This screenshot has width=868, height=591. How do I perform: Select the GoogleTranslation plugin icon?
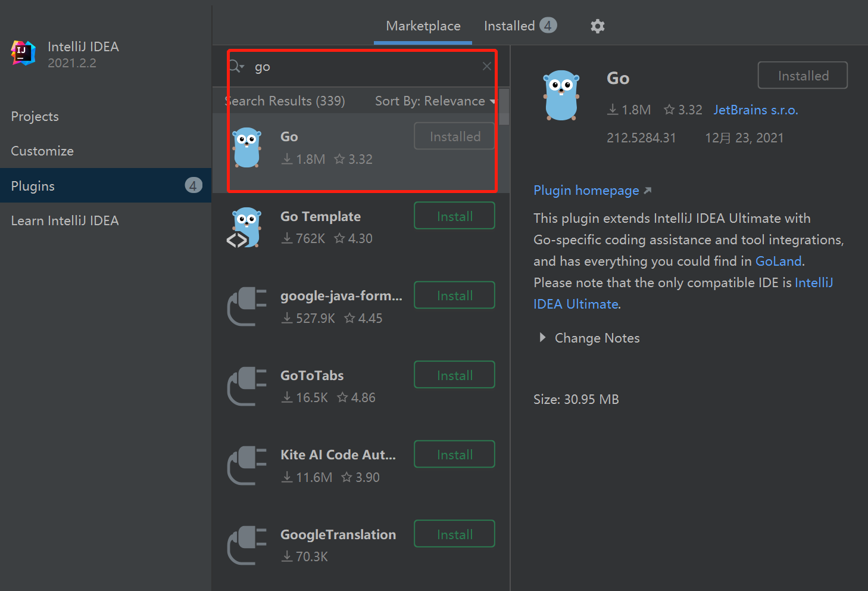point(247,545)
